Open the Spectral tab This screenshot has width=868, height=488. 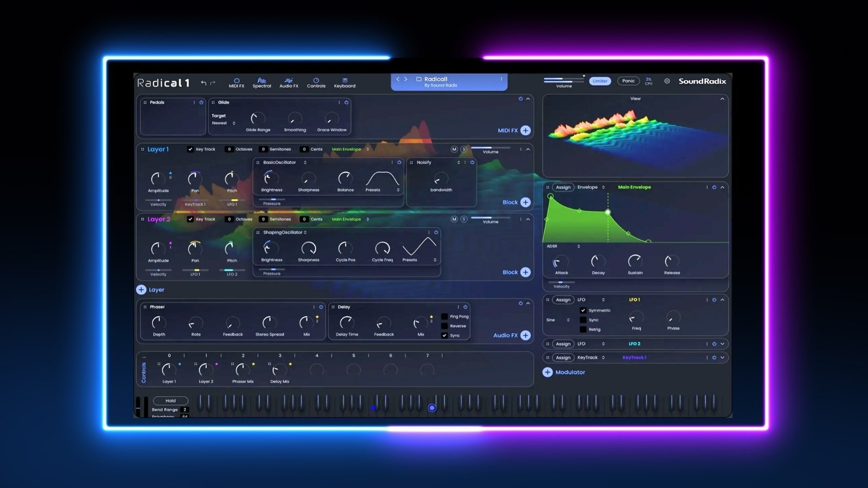coord(261,83)
